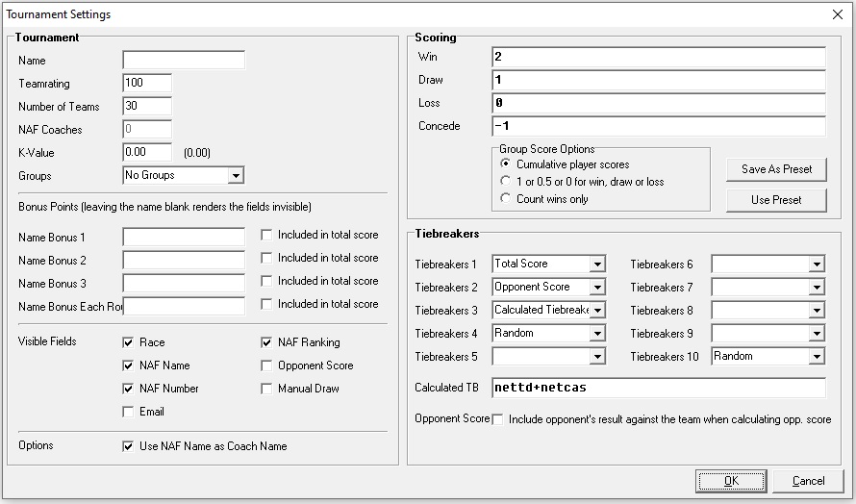Open the Tiebreakers 7 dropdown
856x504 pixels.
click(768, 287)
